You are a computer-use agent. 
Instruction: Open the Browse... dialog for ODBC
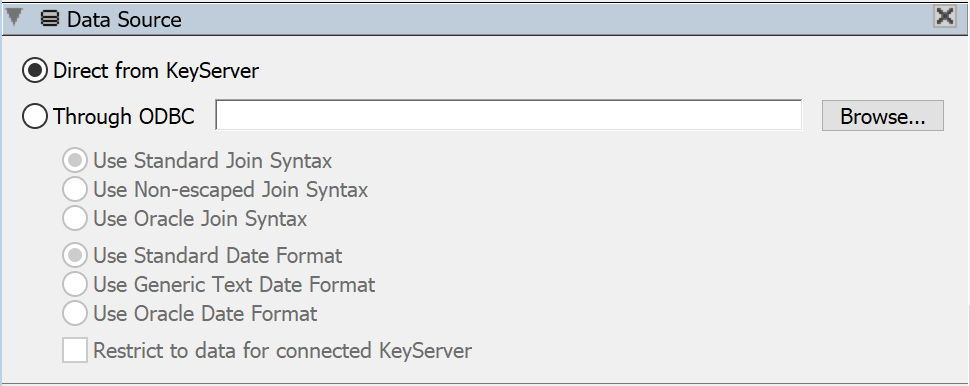click(x=883, y=116)
